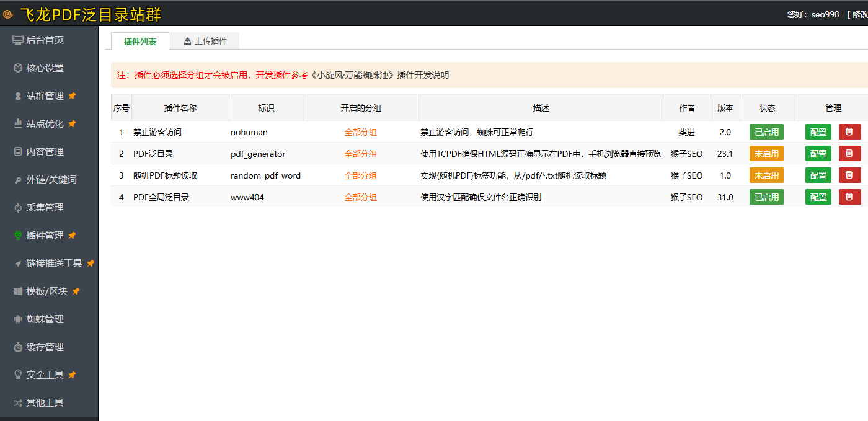The height and width of the screenshot is (421, 868).
Task: Click the 插件名称 column header
Action: click(x=180, y=108)
